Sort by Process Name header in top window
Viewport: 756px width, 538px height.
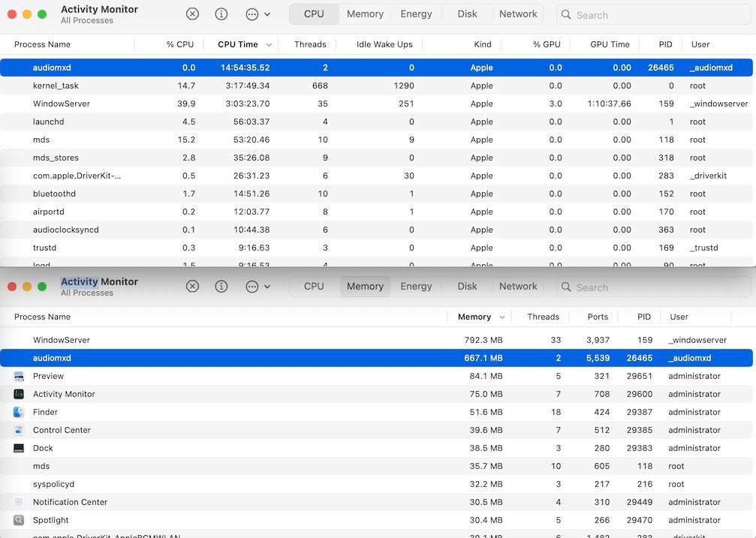pyautogui.click(x=42, y=44)
